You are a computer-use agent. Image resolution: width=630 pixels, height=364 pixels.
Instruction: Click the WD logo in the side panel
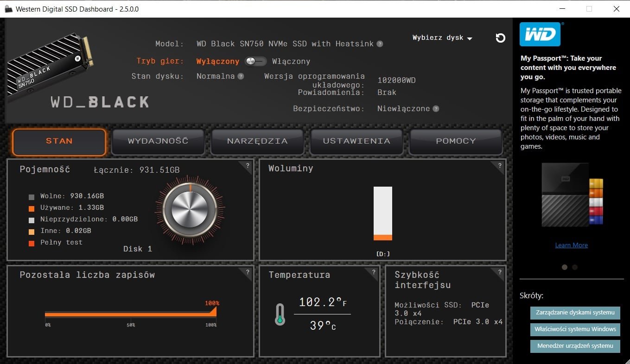click(x=541, y=34)
